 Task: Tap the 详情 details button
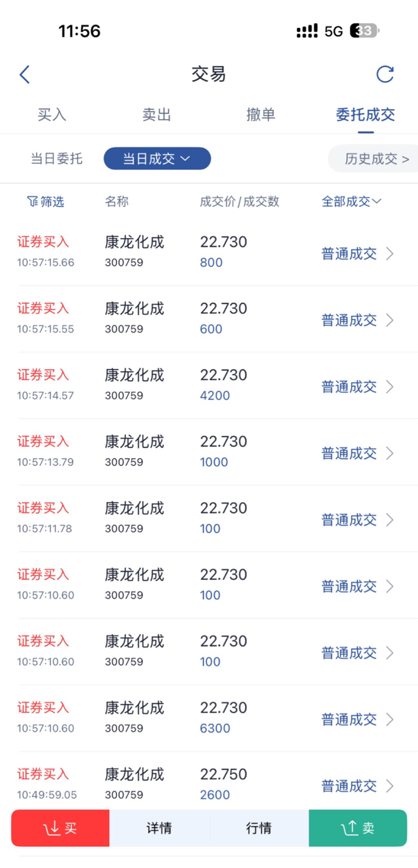click(x=159, y=828)
